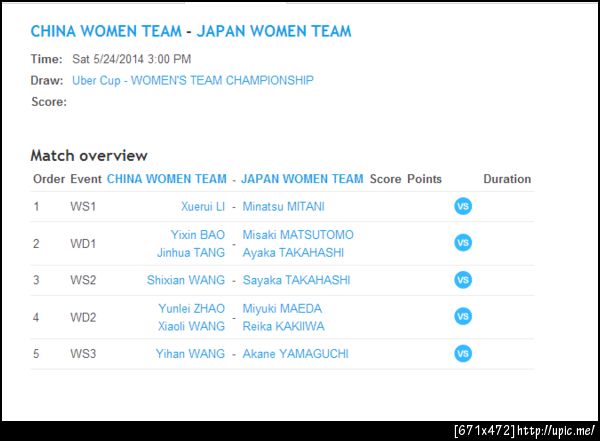Open Yihan WANG player profile

191,353
